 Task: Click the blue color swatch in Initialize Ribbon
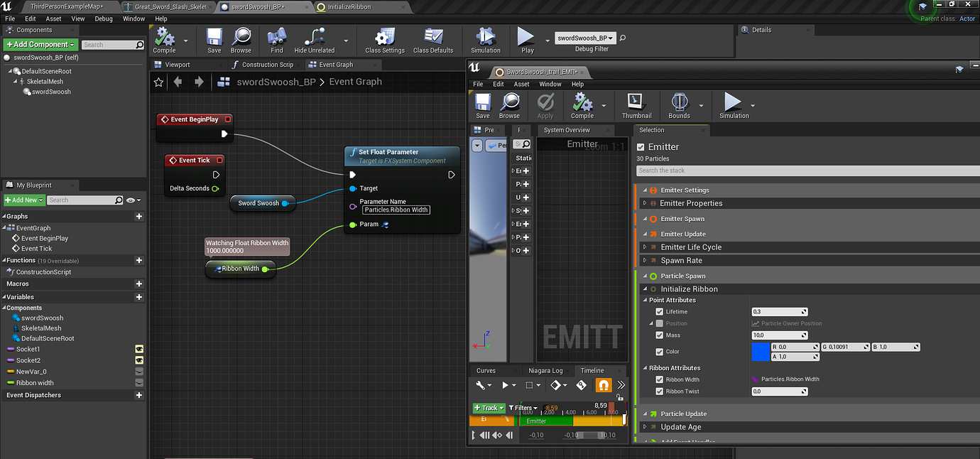point(761,351)
